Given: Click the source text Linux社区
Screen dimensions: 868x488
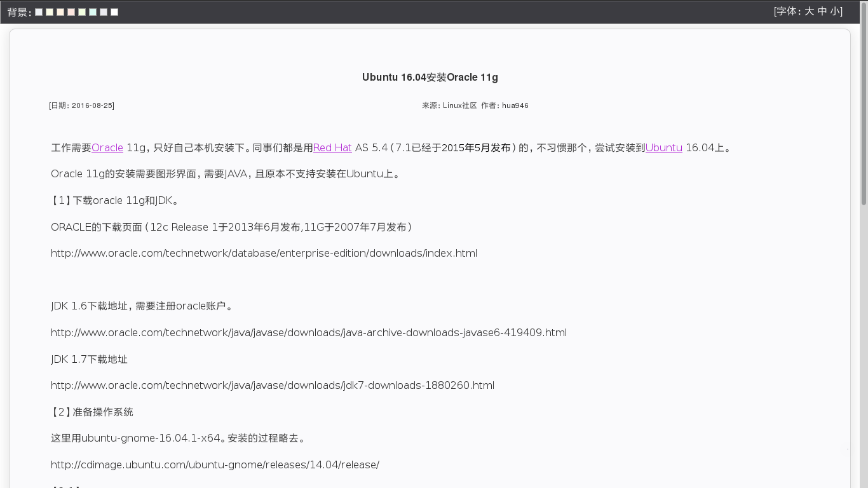Looking at the screenshot, I should click(460, 105).
